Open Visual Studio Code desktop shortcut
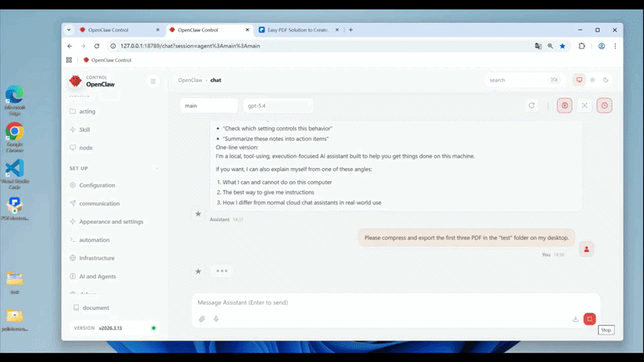Viewport: 644px width, 362px height. coord(14,175)
